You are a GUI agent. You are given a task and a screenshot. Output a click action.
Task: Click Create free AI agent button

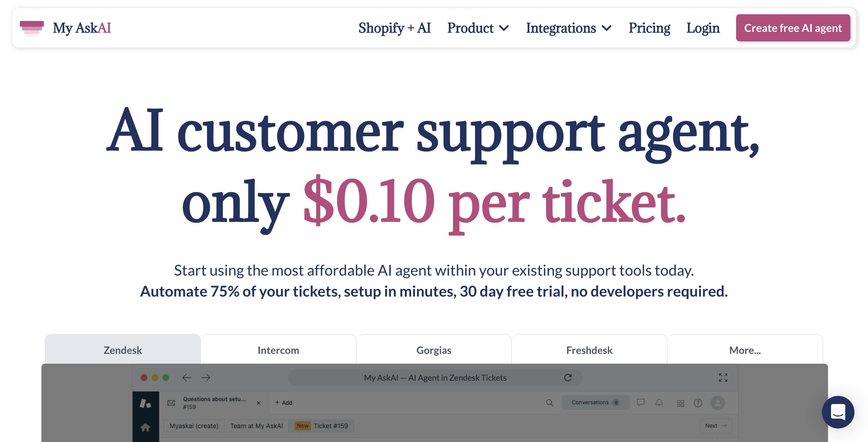[x=793, y=28]
